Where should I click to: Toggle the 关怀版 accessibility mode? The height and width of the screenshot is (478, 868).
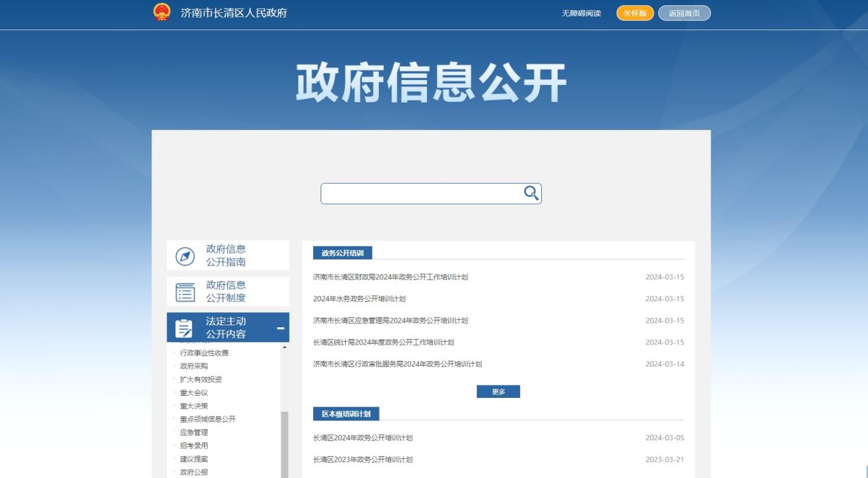point(635,13)
